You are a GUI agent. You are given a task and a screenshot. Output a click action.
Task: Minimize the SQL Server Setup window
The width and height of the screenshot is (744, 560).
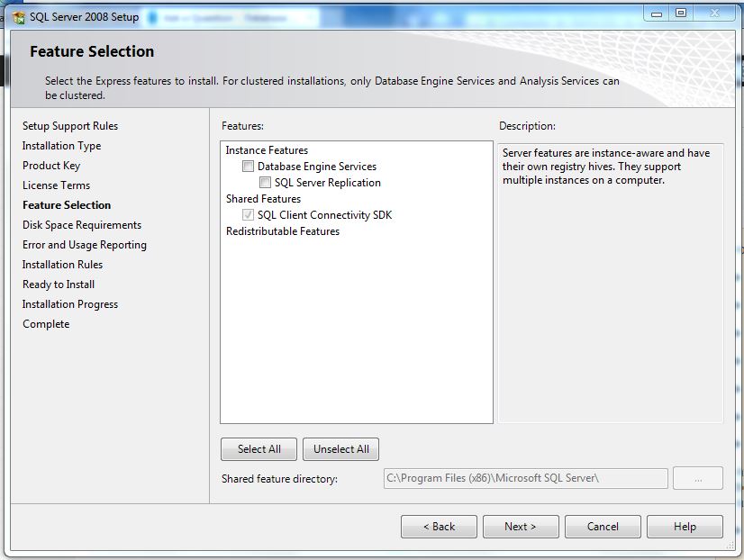pyautogui.click(x=657, y=14)
